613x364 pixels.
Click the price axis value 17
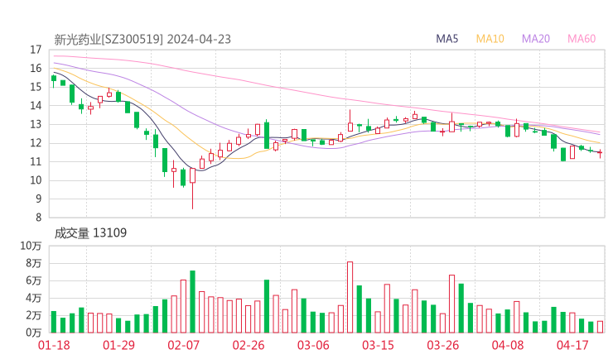(36, 50)
